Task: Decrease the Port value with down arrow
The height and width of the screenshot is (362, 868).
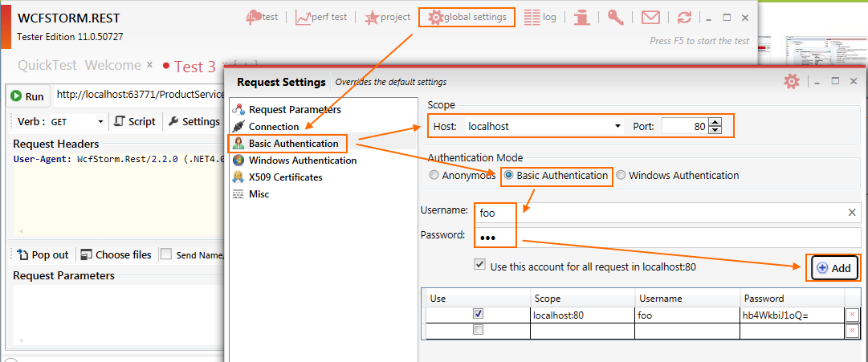Action: 715,130
